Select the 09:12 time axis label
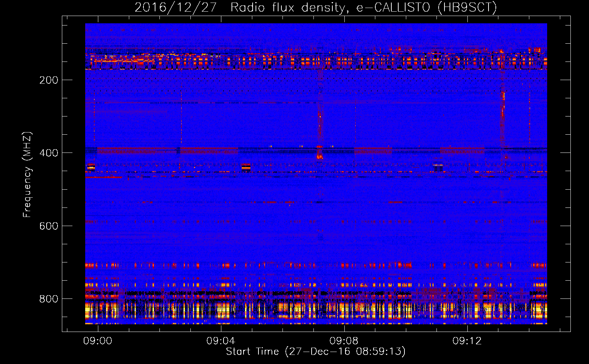The width and height of the screenshot is (589, 364). pyautogui.click(x=467, y=341)
